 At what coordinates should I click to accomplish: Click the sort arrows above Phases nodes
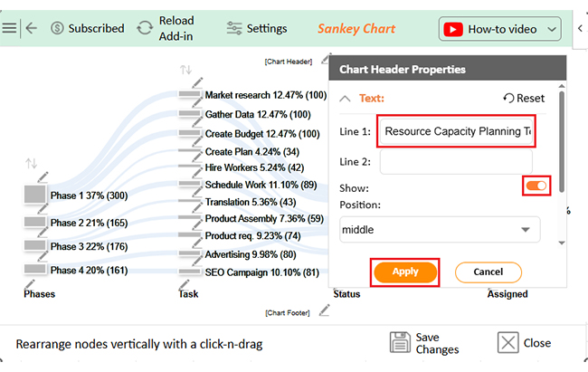click(x=31, y=163)
